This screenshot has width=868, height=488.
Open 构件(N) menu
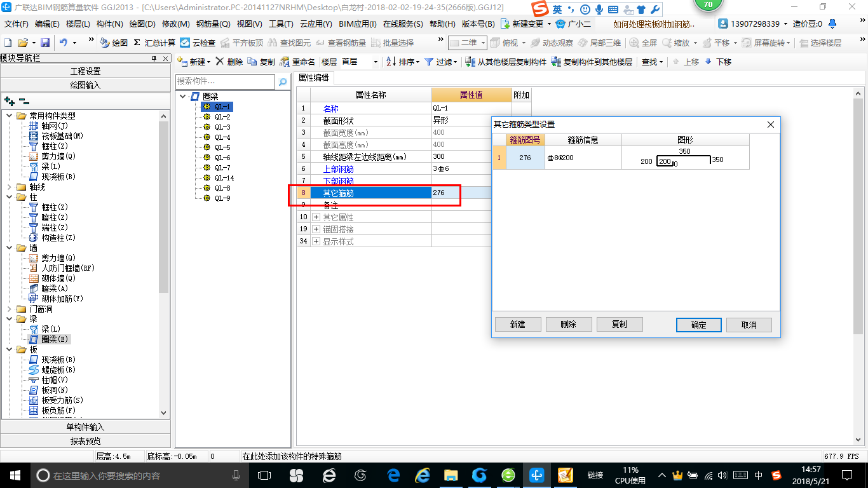109,24
